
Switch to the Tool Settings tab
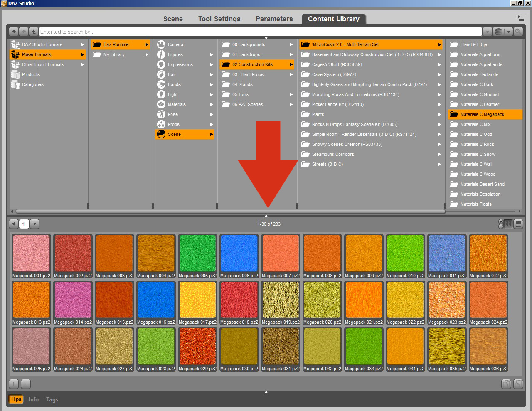tap(219, 19)
